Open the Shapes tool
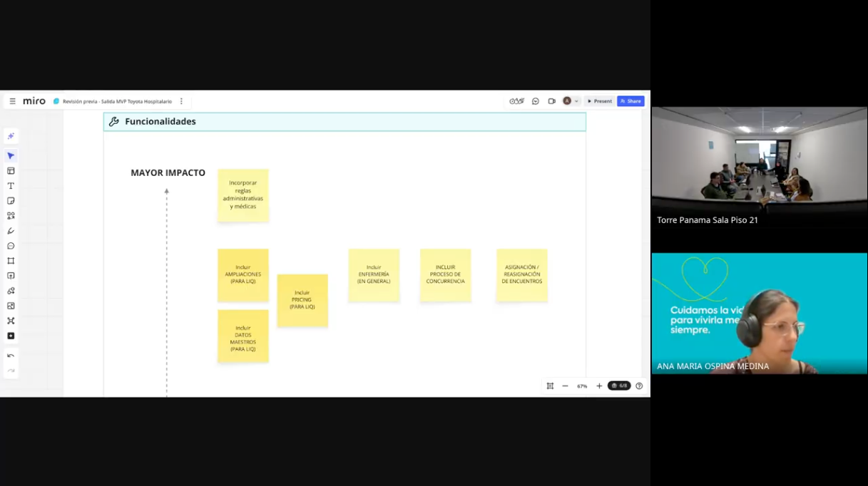The height and width of the screenshot is (486, 868). pos(11,216)
